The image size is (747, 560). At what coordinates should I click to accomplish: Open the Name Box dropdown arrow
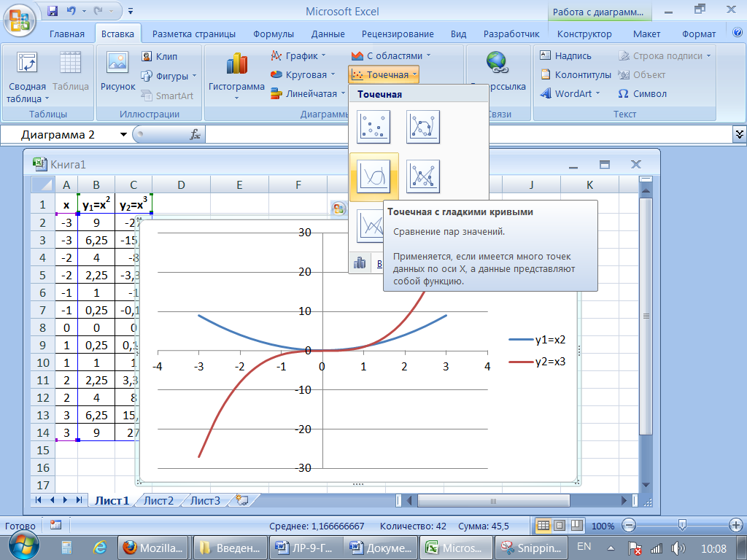pos(123,135)
